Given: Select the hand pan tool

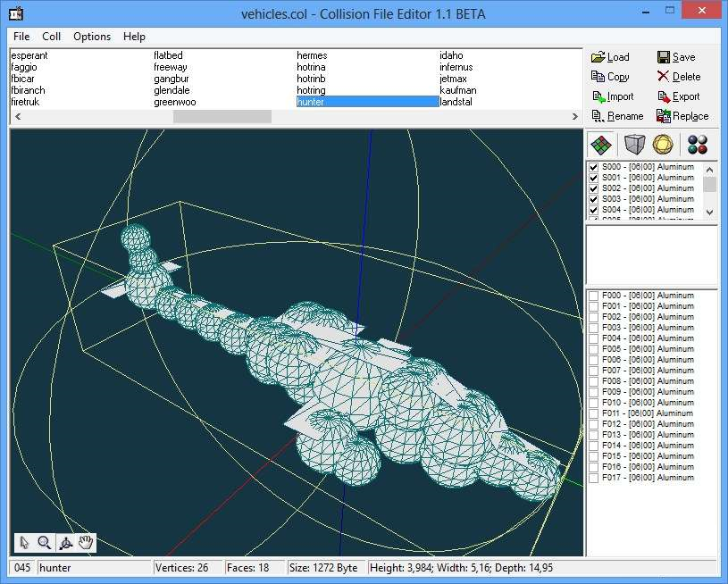Looking at the screenshot, I should (86, 542).
